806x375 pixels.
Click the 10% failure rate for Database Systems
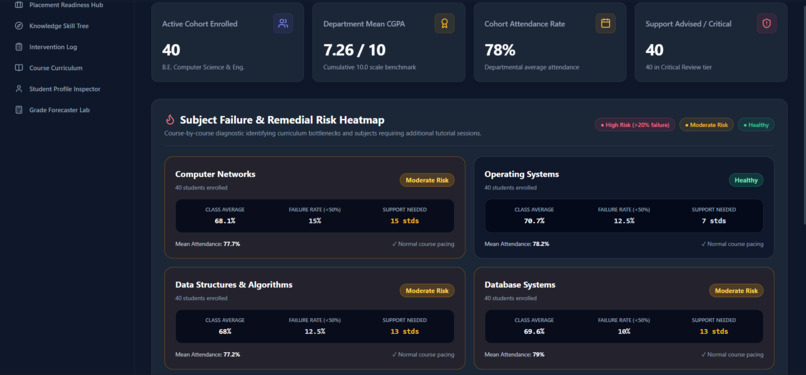pyautogui.click(x=624, y=331)
